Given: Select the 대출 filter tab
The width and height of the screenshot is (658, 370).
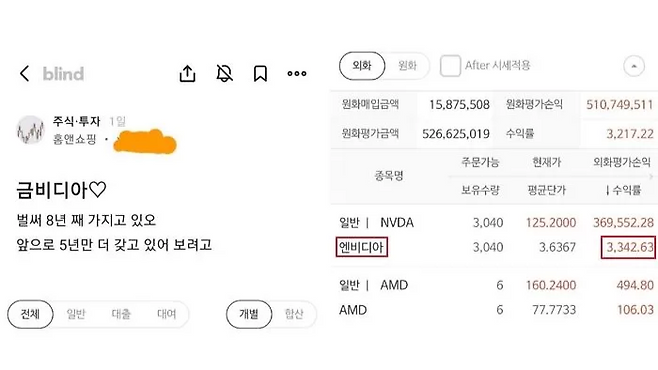Looking at the screenshot, I should pyautogui.click(x=121, y=314).
